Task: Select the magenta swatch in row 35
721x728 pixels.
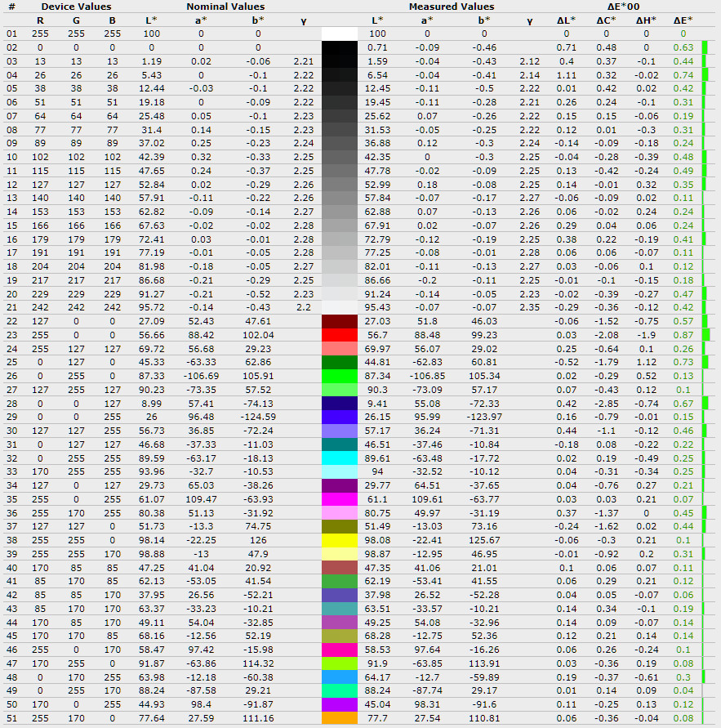Action: [340, 499]
